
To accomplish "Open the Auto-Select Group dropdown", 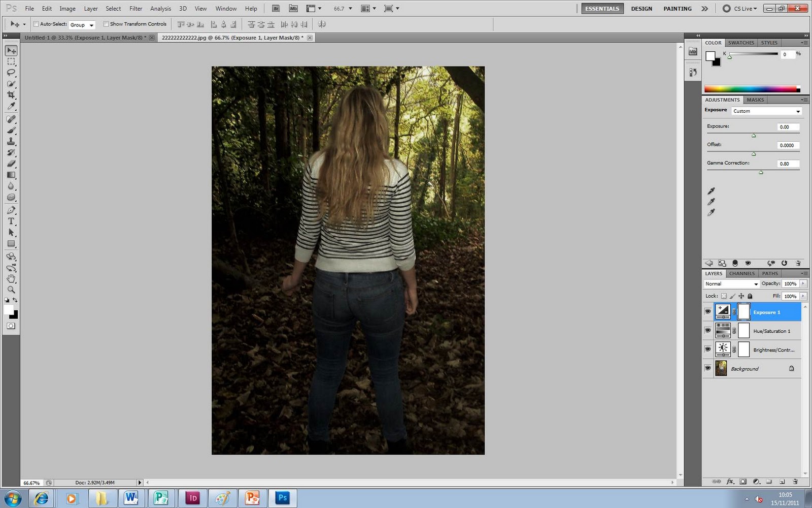I will coord(82,24).
